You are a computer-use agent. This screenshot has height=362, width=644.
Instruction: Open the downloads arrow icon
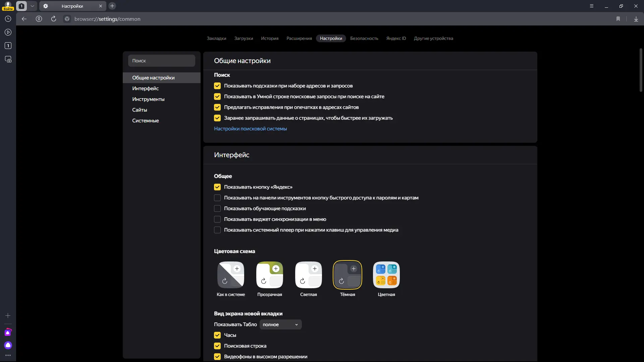coord(636,19)
